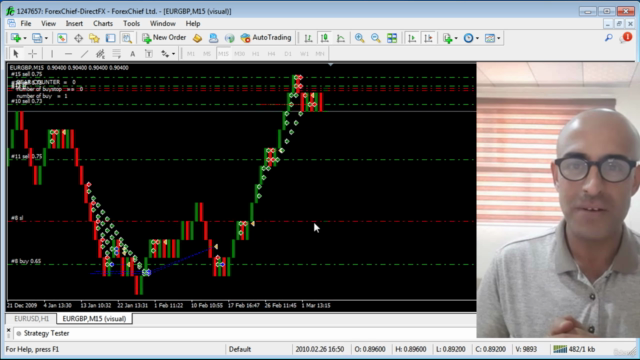Select the H4 timeframe

tap(271, 53)
